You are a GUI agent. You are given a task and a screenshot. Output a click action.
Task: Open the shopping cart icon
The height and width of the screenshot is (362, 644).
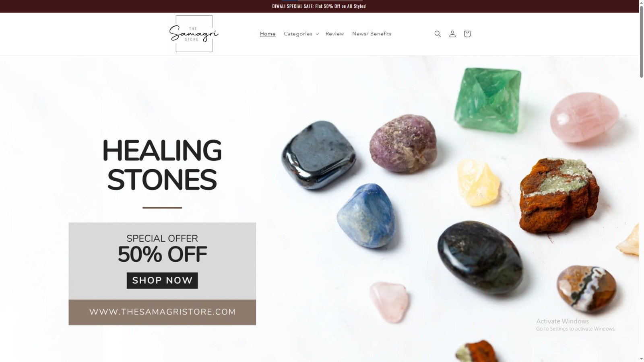(467, 34)
